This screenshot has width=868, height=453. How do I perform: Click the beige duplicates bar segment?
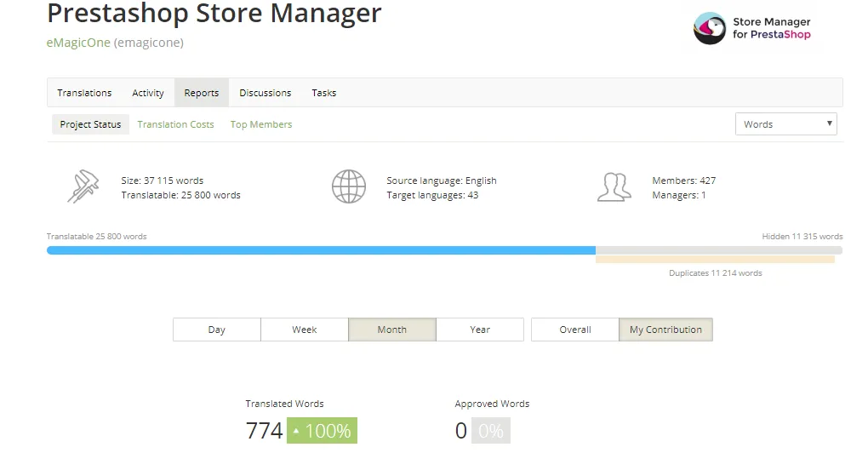tap(715, 259)
